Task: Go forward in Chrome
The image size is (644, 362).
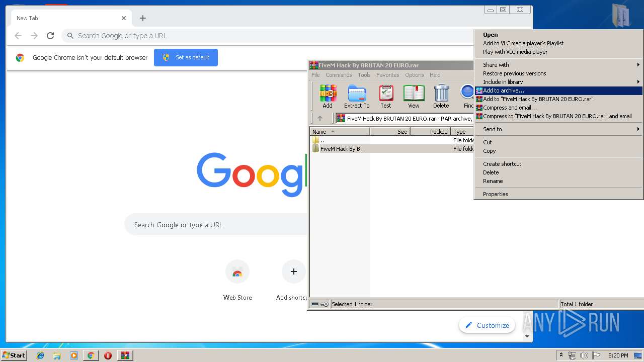Action: [34, 36]
